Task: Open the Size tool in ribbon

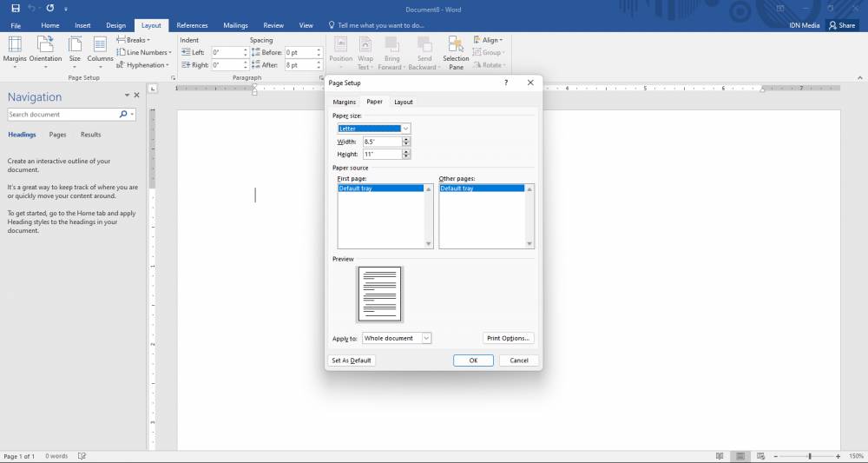Action: pos(75,51)
